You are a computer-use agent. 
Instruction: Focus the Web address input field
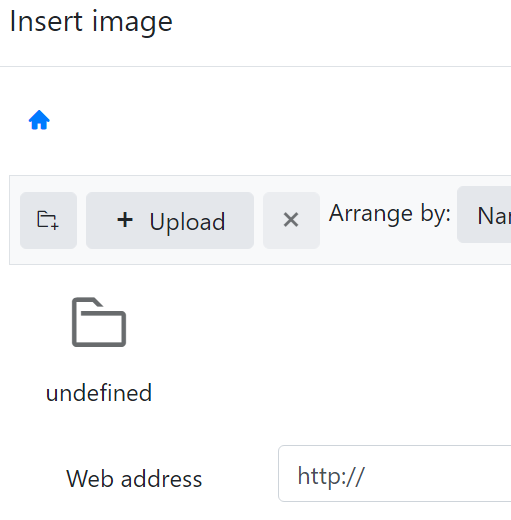pyautogui.click(x=395, y=473)
